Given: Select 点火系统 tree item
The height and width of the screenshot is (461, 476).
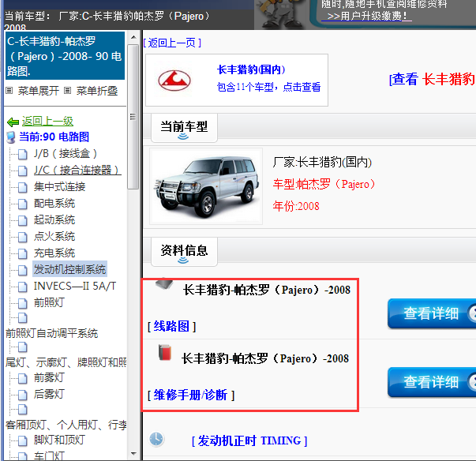Looking at the screenshot, I should tap(54, 236).
